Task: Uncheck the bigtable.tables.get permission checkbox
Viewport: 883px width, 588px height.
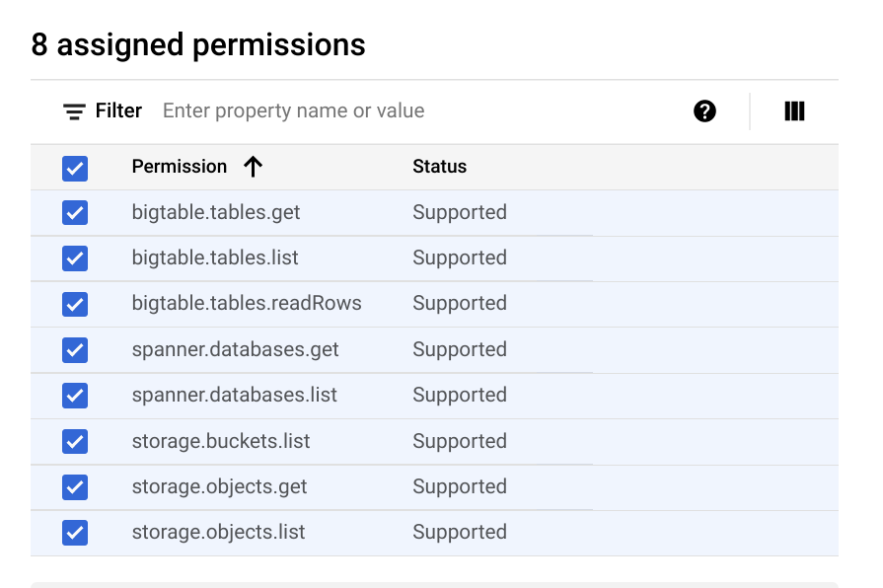Action: pyautogui.click(x=75, y=213)
